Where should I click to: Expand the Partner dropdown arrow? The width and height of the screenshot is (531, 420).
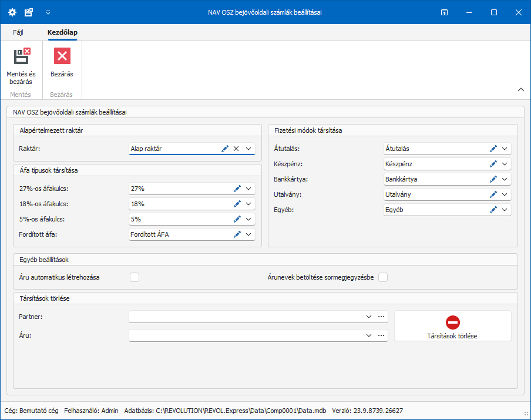click(369, 317)
